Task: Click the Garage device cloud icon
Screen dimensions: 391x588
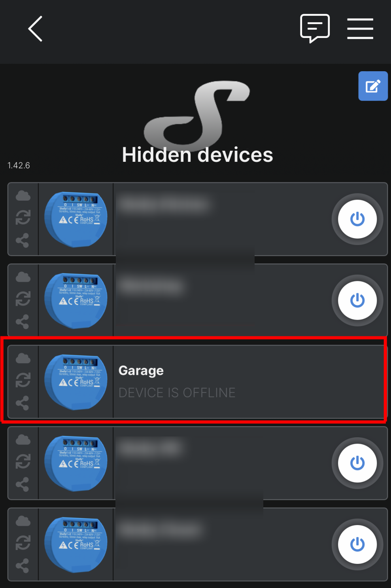Action: pyautogui.click(x=23, y=358)
